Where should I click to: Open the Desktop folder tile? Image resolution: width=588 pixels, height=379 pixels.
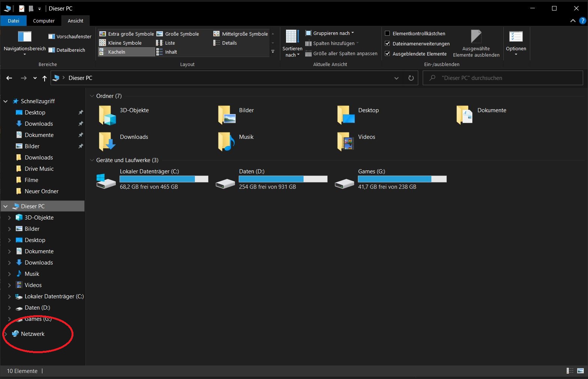coord(358,115)
